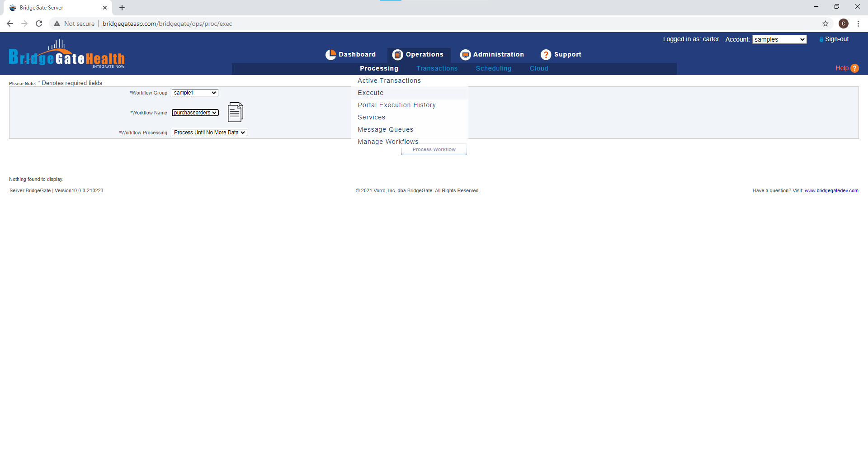Image resolution: width=868 pixels, height=460 pixels.
Task: Click the Operations clipboard icon
Action: pos(397,55)
